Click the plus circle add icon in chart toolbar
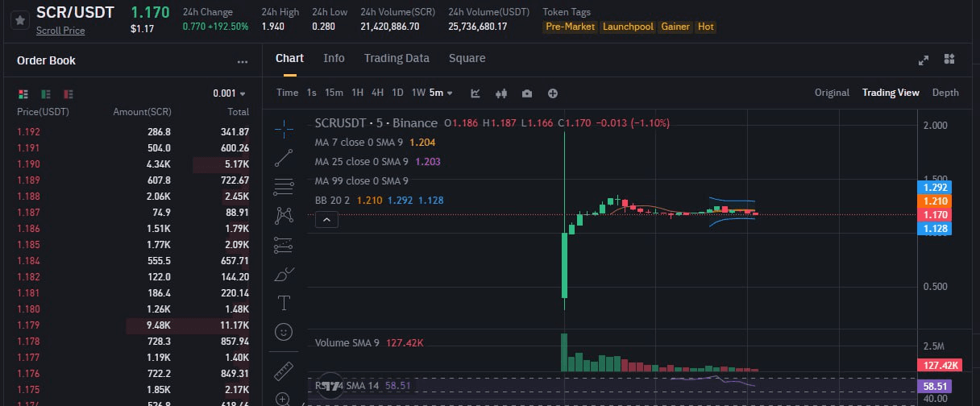 (553, 93)
